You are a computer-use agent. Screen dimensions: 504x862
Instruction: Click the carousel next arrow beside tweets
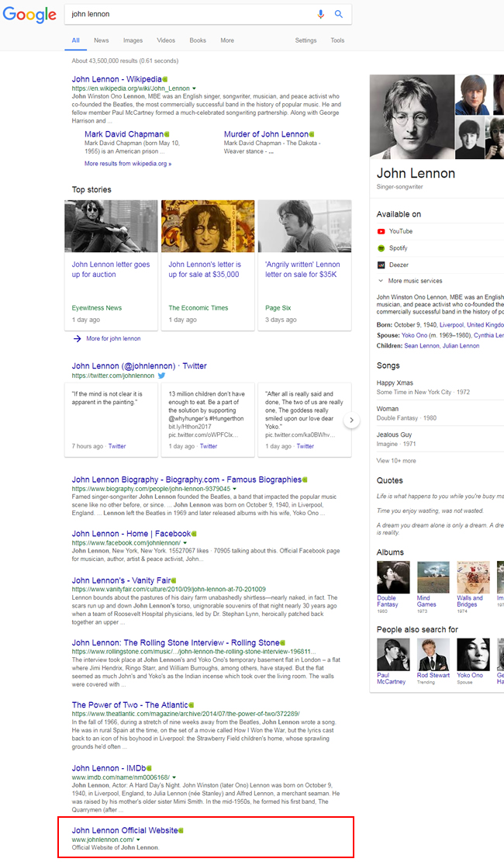(x=351, y=421)
